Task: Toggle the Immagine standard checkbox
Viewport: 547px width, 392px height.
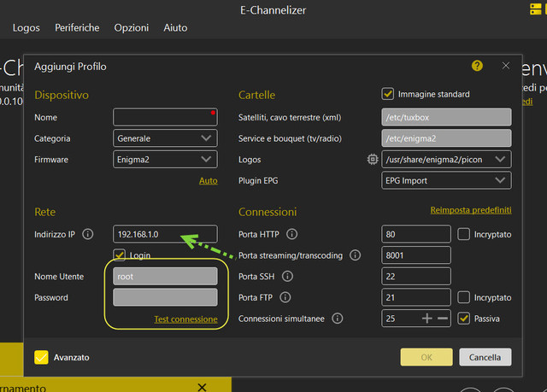Action: [389, 94]
